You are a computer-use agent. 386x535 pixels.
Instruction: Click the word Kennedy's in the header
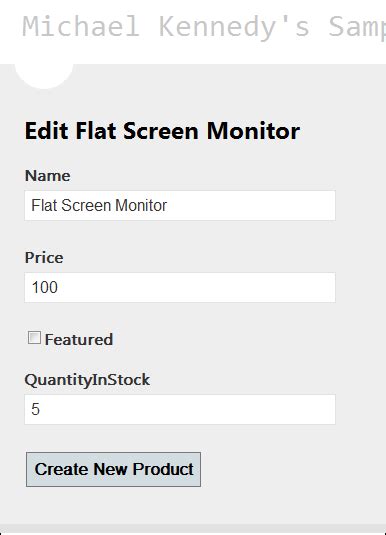pos(234,27)
